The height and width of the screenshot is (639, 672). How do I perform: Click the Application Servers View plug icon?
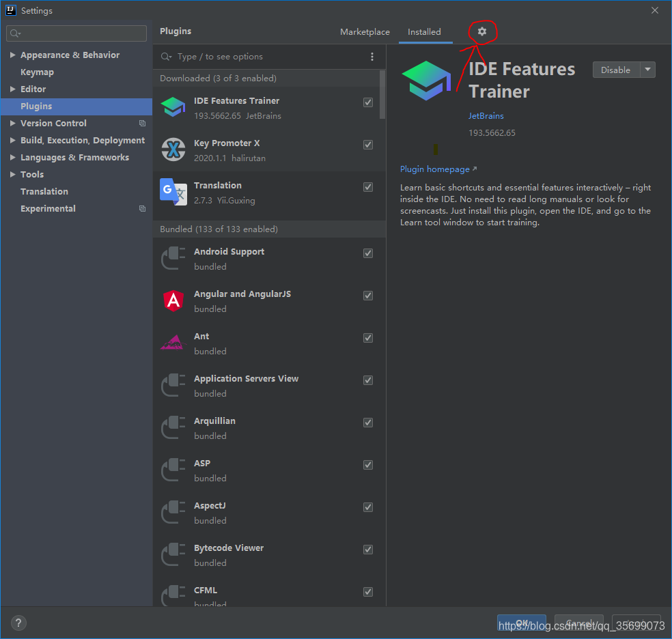173,385
